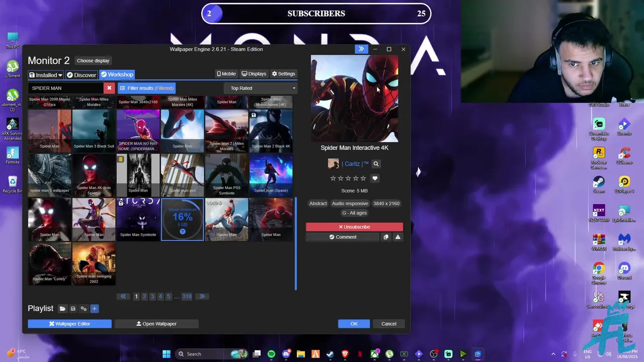Open the playlist folder icon

62,309
